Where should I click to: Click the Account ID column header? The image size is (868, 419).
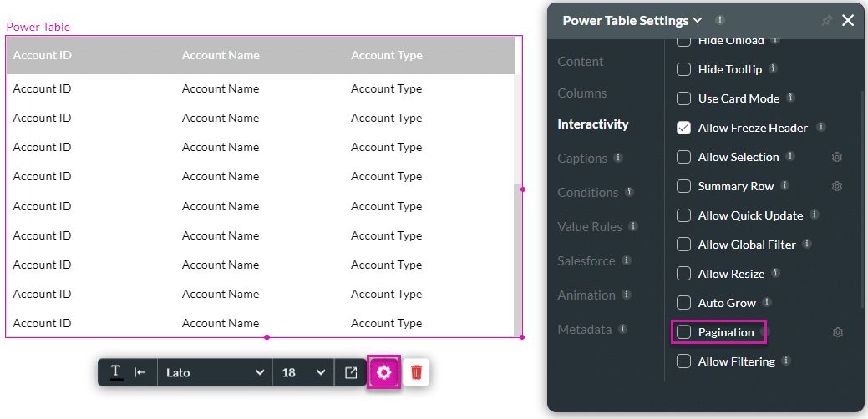pyautogui.click(x=42, y=55)
